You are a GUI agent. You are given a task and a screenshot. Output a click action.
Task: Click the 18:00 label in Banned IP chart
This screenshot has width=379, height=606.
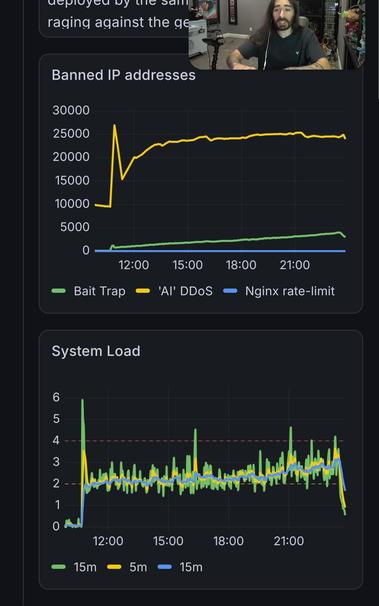point(241,265)
